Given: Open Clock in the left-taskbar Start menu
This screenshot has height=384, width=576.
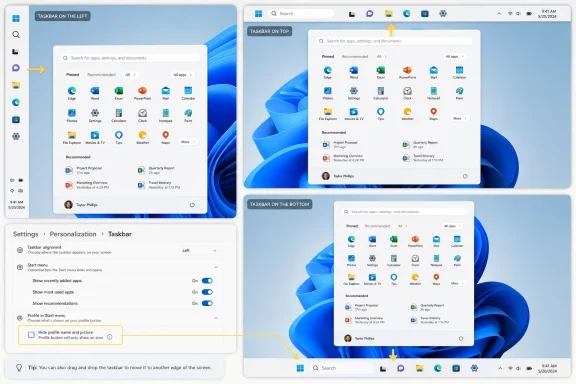Looking at the screenshot, I should (x=143, y=115).
